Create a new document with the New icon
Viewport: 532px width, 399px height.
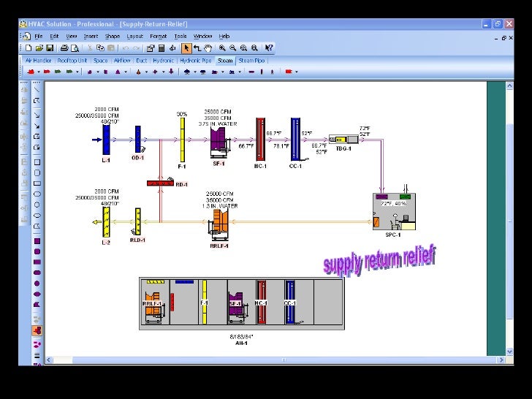[28, 48]
